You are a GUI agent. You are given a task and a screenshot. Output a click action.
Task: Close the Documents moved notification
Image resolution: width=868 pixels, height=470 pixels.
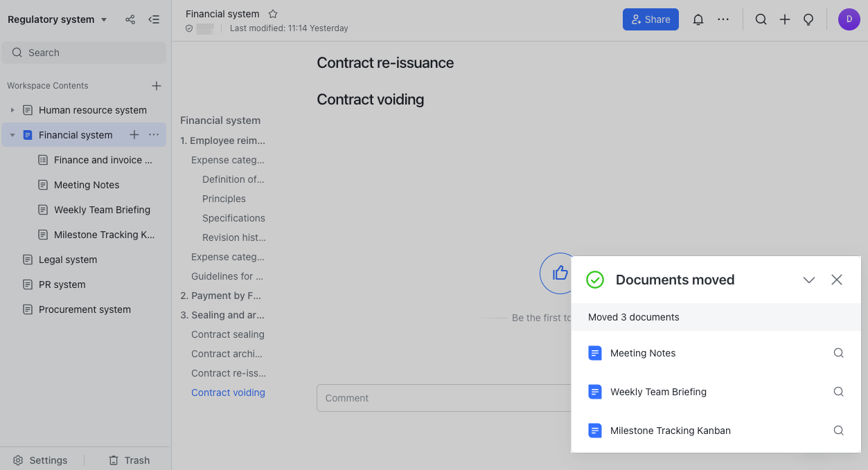[837, 280]
